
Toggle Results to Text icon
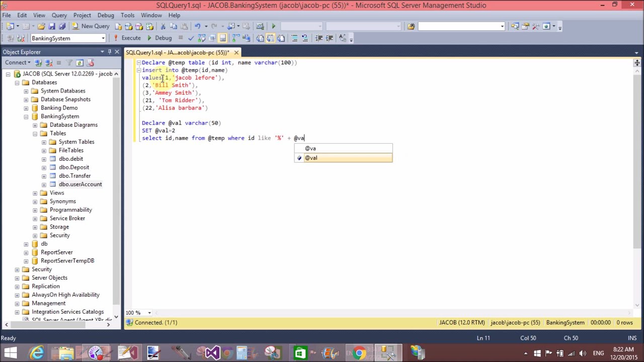260,38
